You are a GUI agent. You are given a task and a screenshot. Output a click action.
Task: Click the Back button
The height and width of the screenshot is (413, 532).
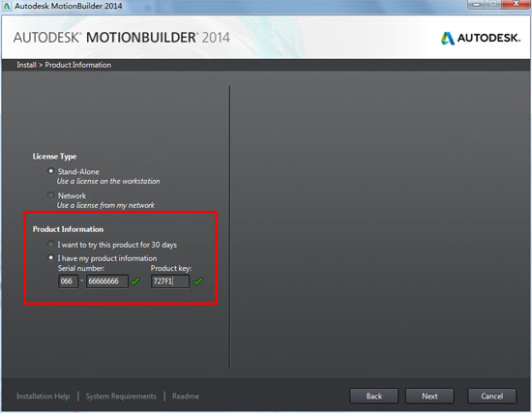[x=374, y=396]
